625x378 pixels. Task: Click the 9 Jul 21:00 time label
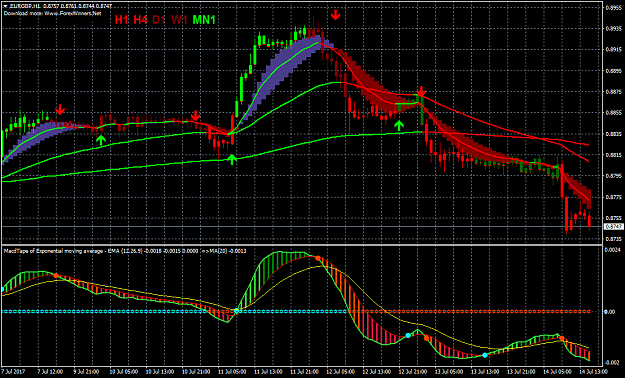(86, 372)
